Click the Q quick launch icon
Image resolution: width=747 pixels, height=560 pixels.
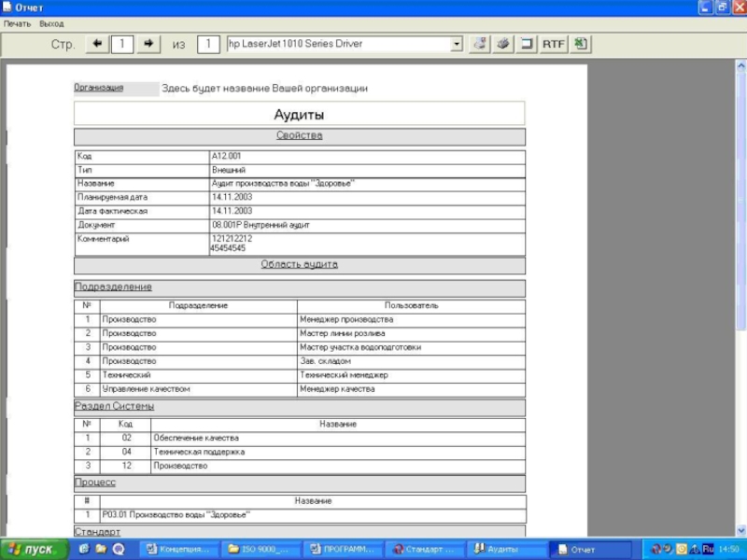point(119,550)
